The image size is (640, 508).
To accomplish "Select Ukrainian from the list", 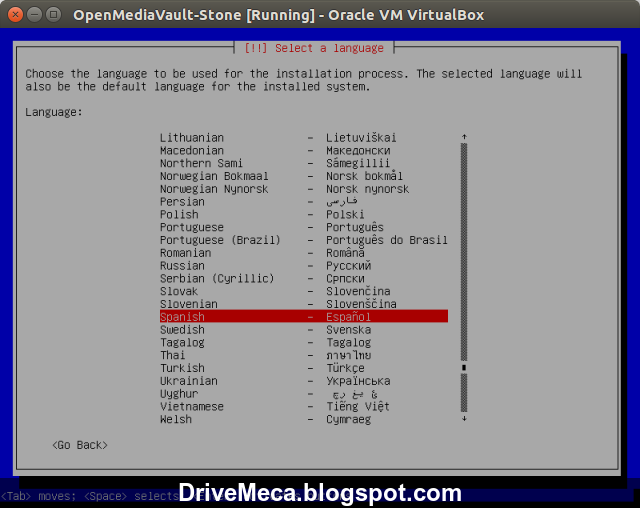I will tap(304, 381).
